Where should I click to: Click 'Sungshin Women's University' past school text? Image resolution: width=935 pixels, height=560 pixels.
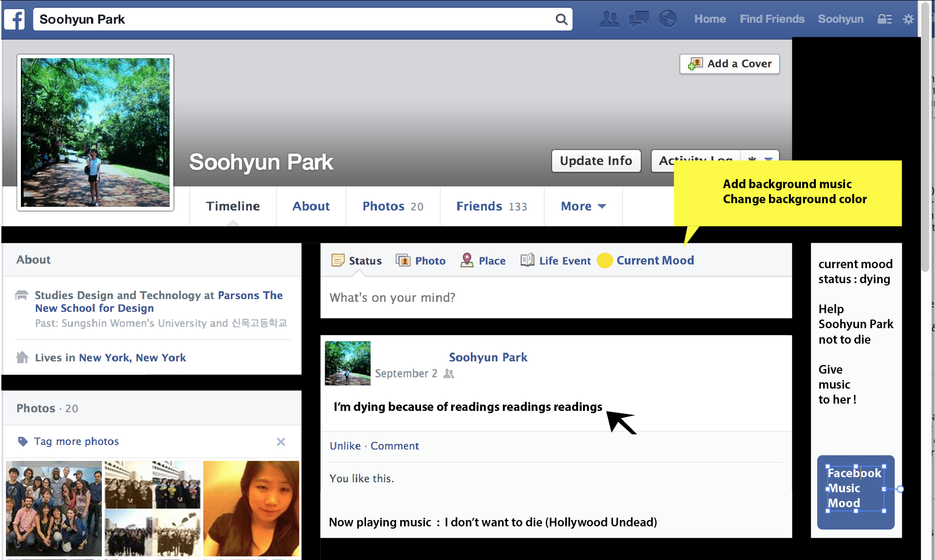click(134, 323)
